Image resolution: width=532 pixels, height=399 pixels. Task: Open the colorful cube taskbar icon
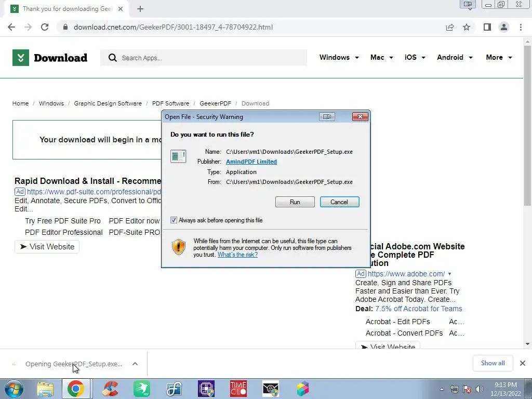pyautogui.click(x=303, y=389)
